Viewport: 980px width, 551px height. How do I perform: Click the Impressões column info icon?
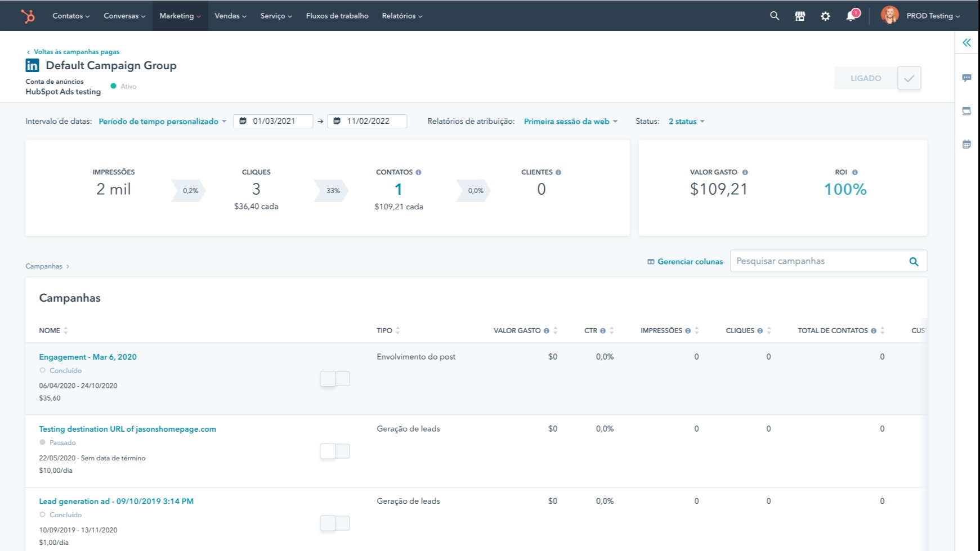[688, 331]
